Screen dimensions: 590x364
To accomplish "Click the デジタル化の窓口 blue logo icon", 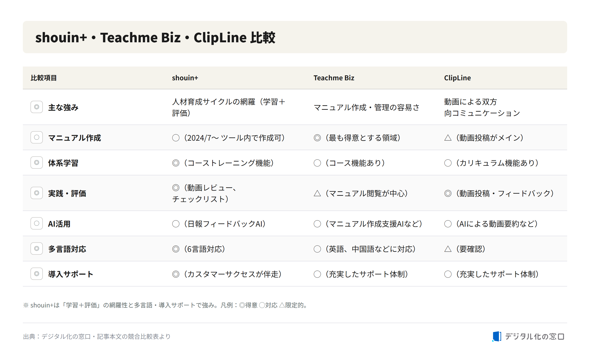I will pyautogui.click(x=497, y=336).
